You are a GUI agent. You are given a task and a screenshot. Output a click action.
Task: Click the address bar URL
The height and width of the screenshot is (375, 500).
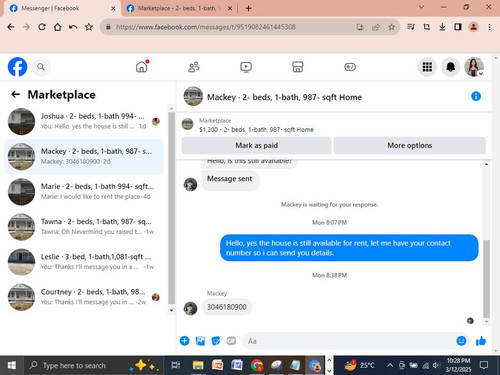(206, 27)
